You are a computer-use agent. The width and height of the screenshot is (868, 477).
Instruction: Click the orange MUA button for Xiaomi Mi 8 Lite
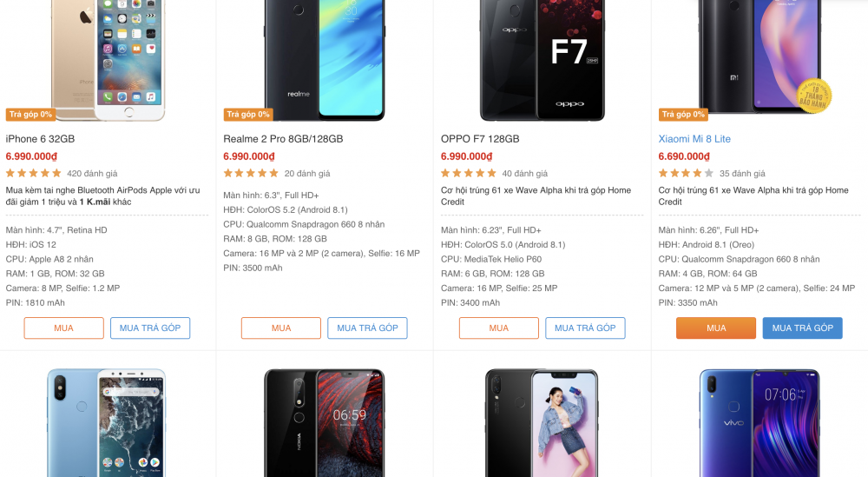click(716, 328)
